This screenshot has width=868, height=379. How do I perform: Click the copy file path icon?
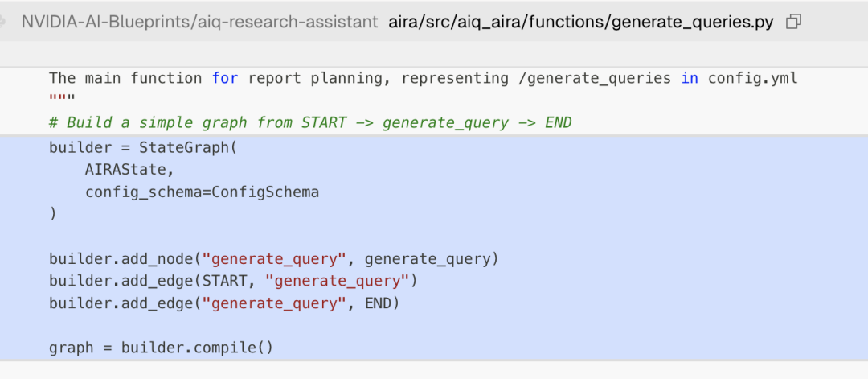(x=793, y=22)
